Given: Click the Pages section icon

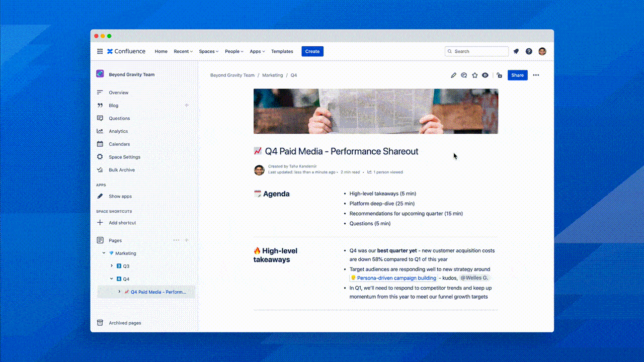Looking at the screenshot, I should click(100, 240).
